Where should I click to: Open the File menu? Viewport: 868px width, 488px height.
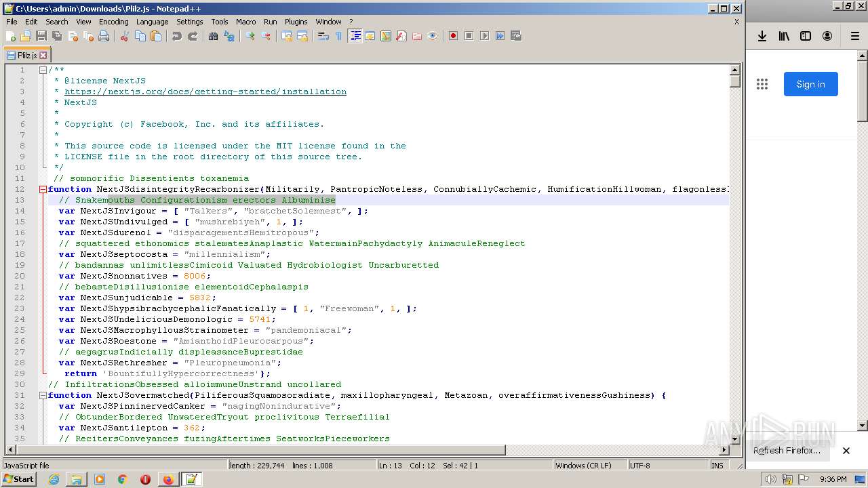point(12,22)
